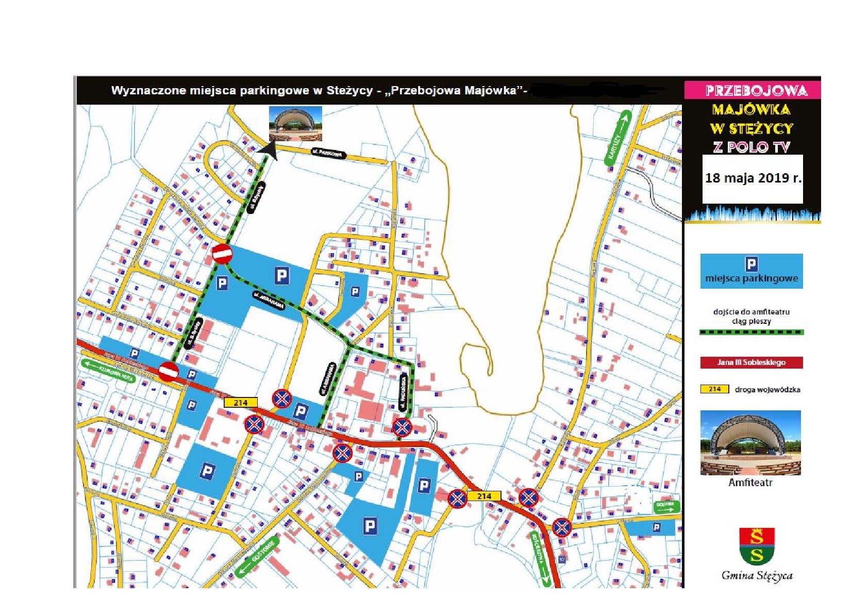This screenshot has width=868, height=614.
Task: Click the P icon beside the vertical ul. Abrahama path
Action: click(301, 411)
